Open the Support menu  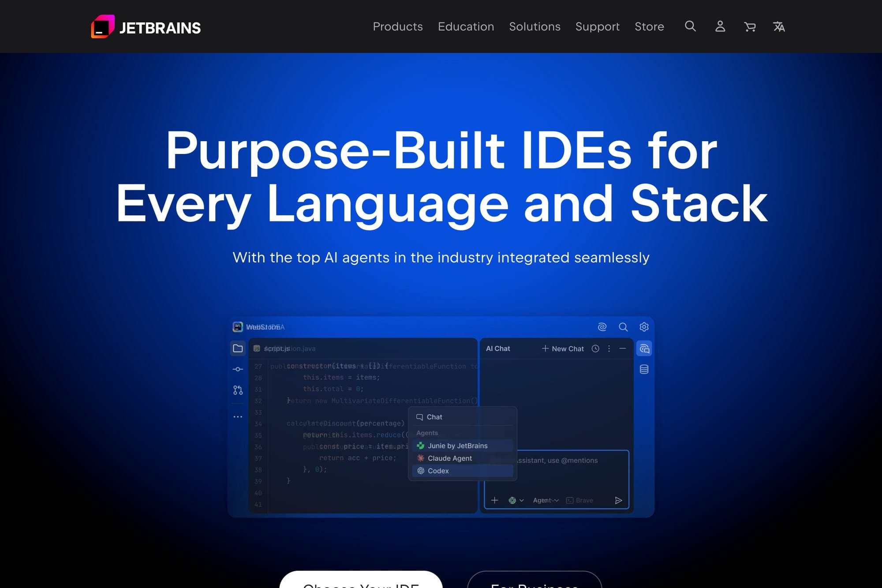(597, 26)
